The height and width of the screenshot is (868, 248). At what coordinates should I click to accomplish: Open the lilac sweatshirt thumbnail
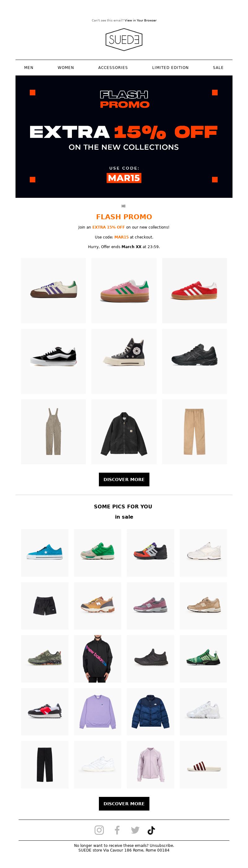(x=98, y=712)
